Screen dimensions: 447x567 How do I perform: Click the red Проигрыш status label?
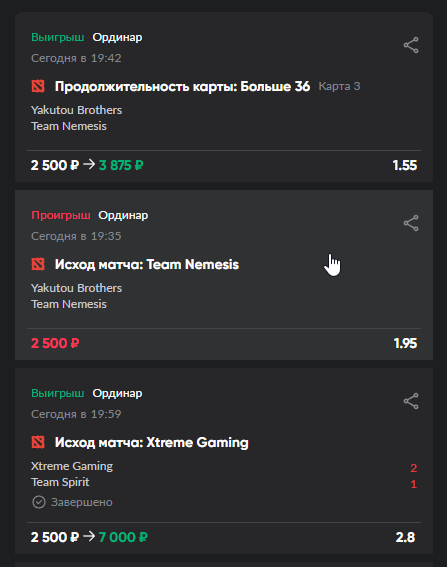click(x=61, y=215)
